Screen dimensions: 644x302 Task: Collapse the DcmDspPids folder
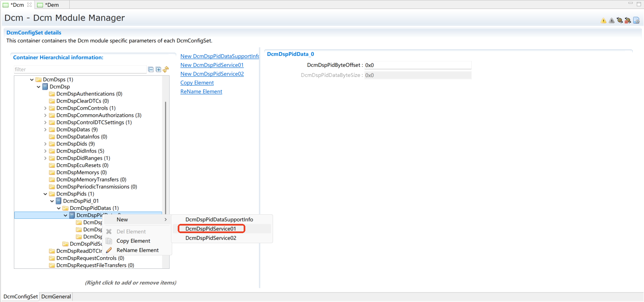45,194
